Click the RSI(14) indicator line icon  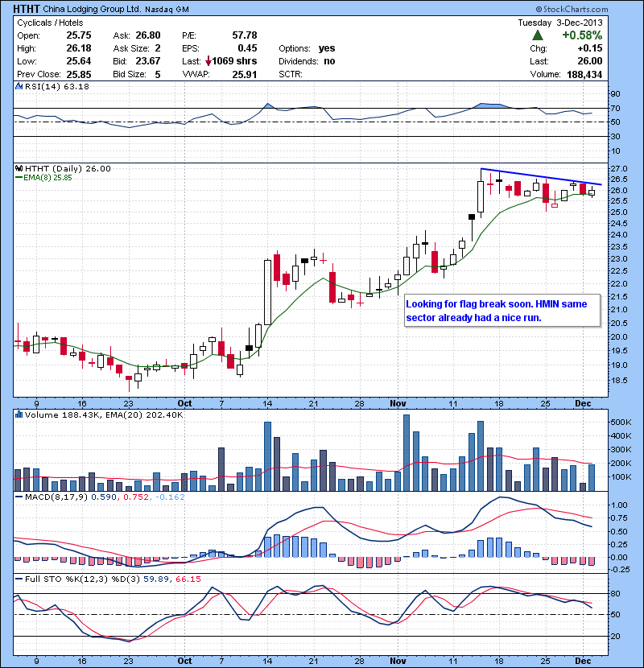19,86
